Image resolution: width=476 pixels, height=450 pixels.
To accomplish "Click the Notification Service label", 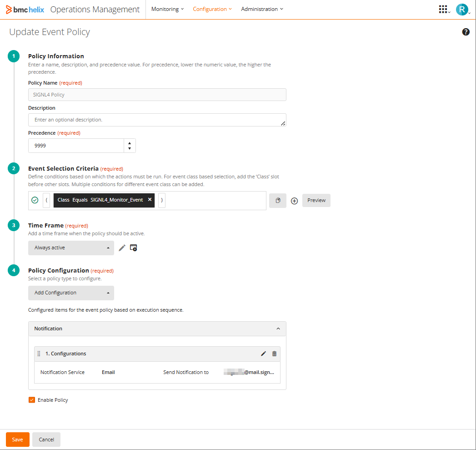I will tap(63, 372).
